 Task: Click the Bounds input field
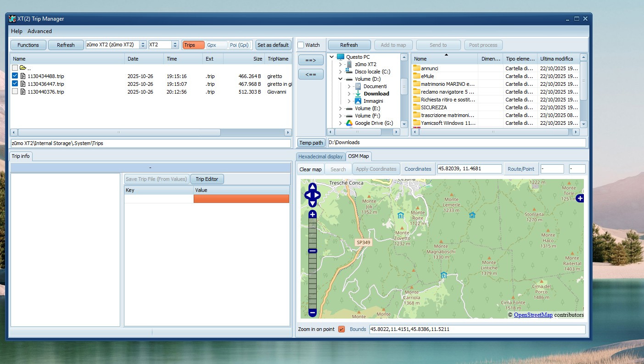[x=477, y=329]
